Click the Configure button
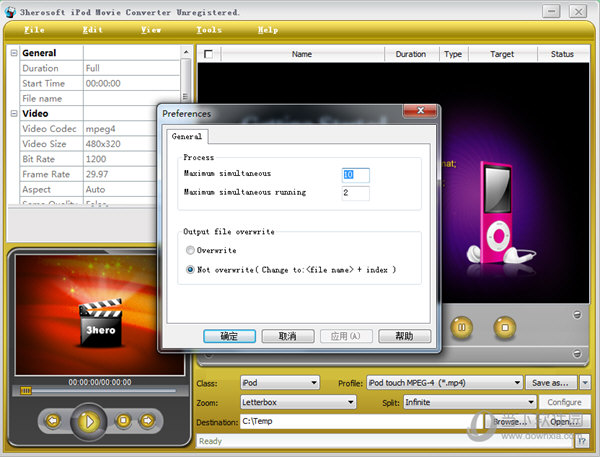Screen dimensions: 600x457 [x=564, y=402]
